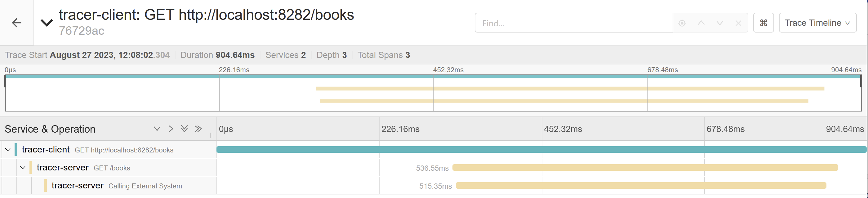Open keyboard shortcuts command icon
This screenshot has width=868, height=198.
pos(763,23)
